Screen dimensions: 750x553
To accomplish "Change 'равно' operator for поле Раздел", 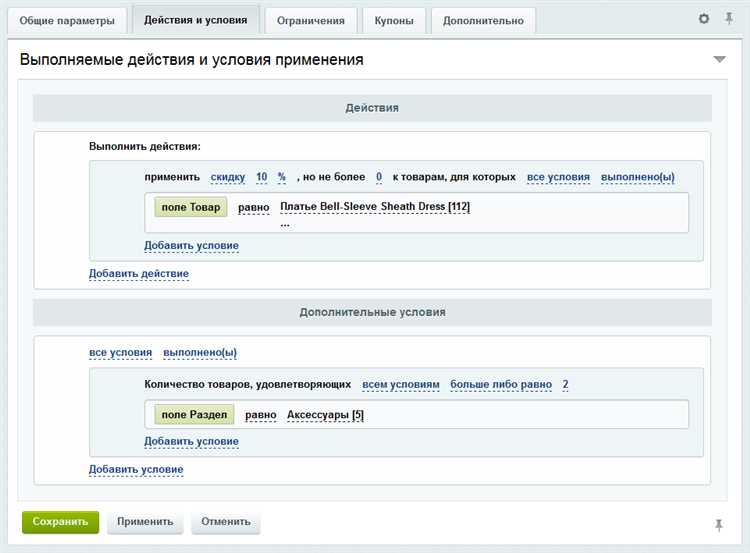I will [x=261, y=415].
